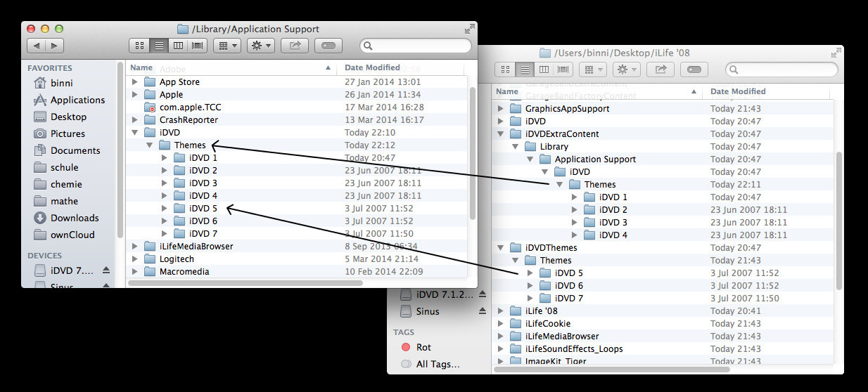Screen dimensions: 868x392
Task: Open arrange-by dropdown in iLife '08 window
Action: [592, 70]
